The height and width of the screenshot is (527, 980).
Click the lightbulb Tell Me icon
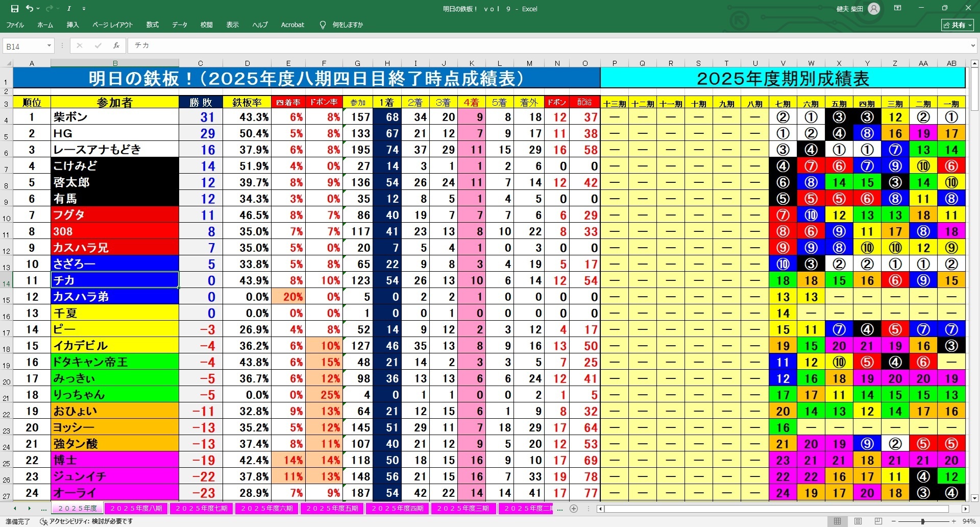point(323,25)
